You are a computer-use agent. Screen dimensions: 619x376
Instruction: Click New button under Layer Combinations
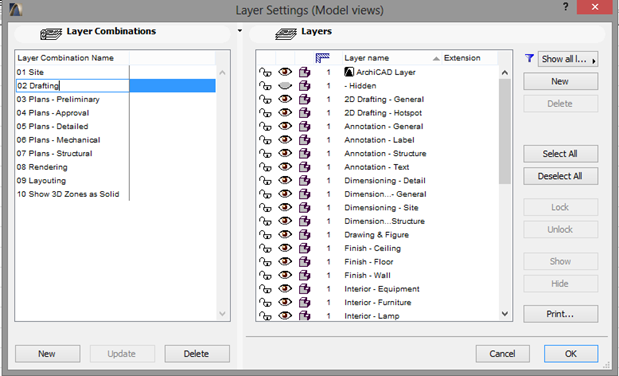(x=47, y=354)
